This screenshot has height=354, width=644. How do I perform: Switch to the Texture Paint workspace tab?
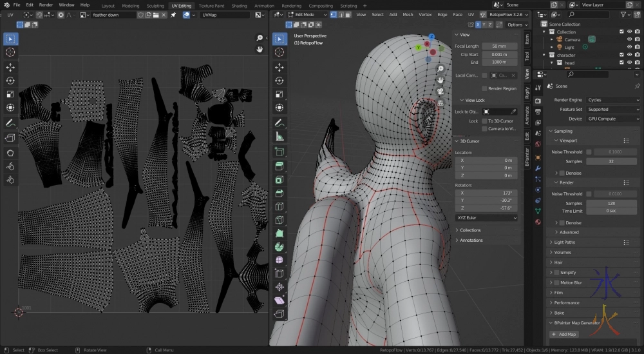(x=211, y=5)
